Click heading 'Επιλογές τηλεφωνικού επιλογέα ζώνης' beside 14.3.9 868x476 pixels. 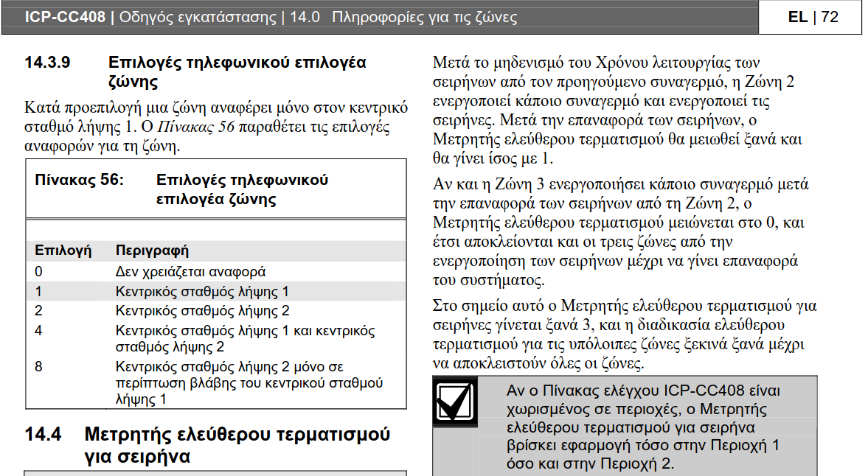tap(237, 72)
